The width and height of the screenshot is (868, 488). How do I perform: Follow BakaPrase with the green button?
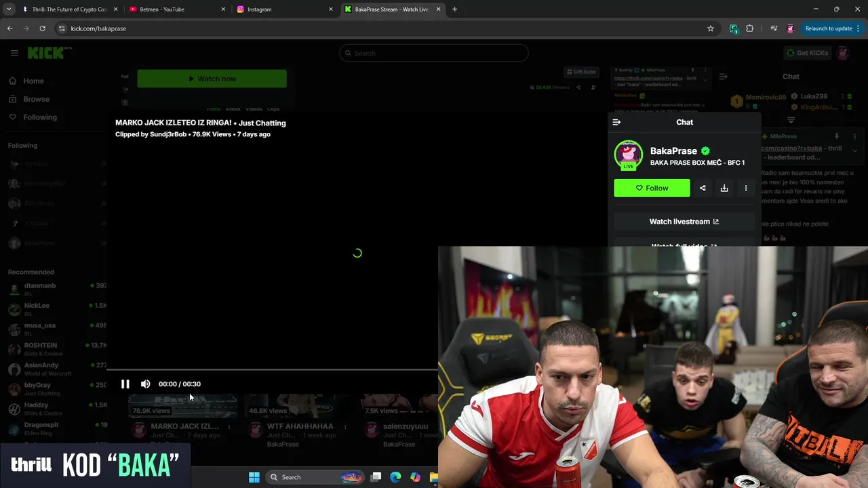652,188
